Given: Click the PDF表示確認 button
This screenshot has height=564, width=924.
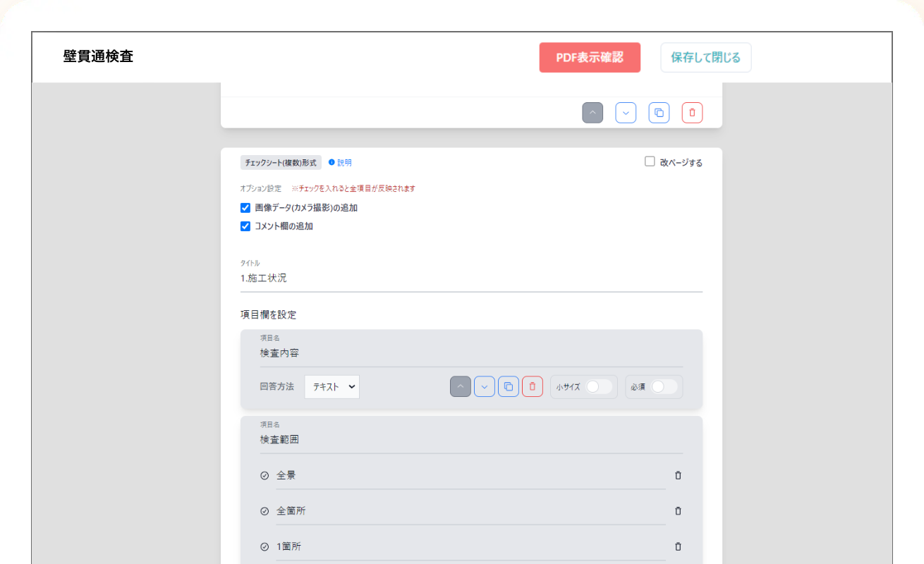Looking at the screenshot, I should tap(590, 58).
